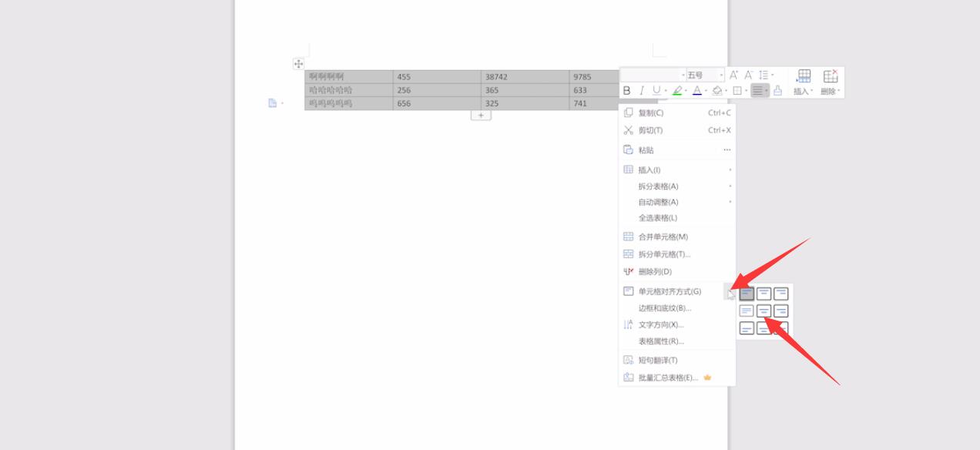
Task: Choose the middle-left cell alignment icon
Action: (747, 311)
